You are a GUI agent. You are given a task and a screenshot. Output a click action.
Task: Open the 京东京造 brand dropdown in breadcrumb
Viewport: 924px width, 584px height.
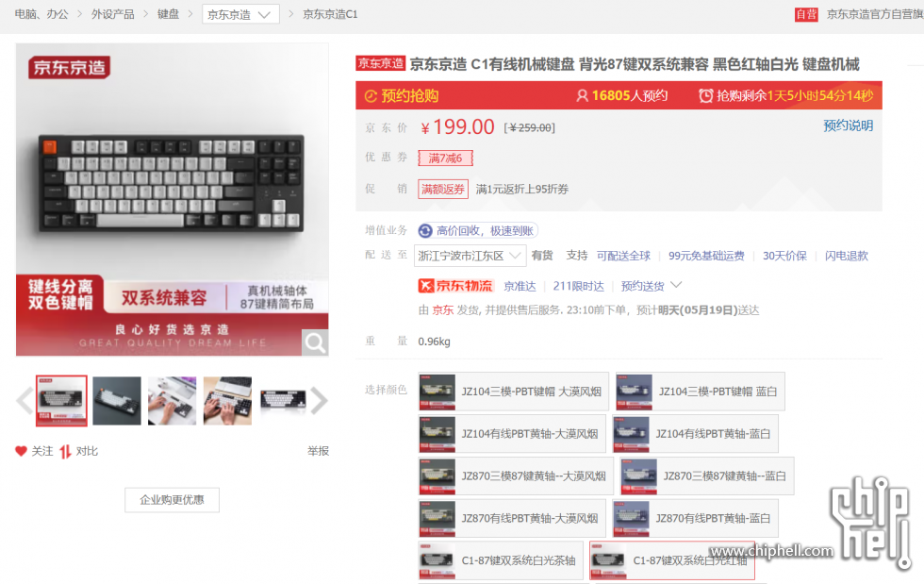point(240,14)
